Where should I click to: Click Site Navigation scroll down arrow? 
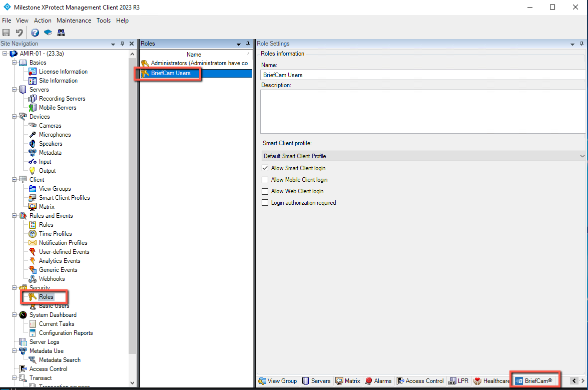click(132, 383)
